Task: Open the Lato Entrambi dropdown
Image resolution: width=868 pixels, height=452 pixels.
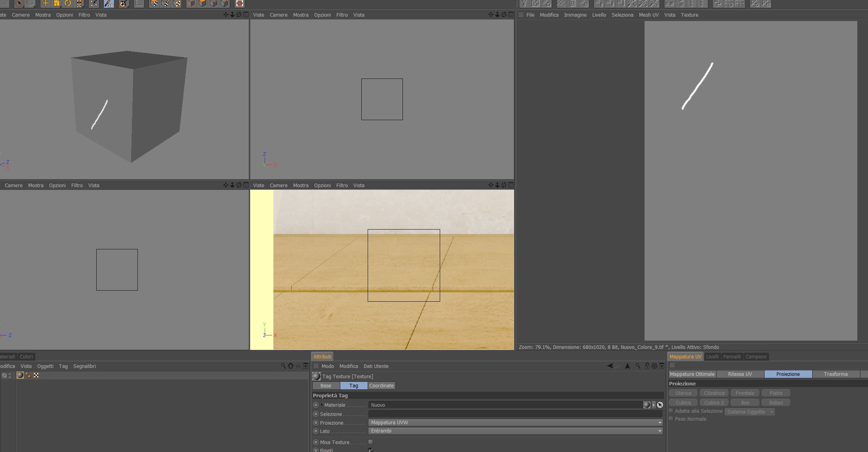Action: 515,431
